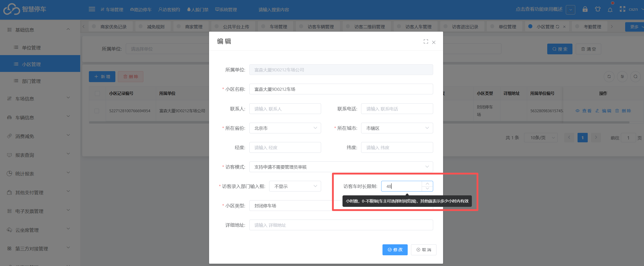Image resolution: width=644 pixels, height=266 pixels.
Task: Focus the 联系电话 input field
Action: click(x=397, y=109)
